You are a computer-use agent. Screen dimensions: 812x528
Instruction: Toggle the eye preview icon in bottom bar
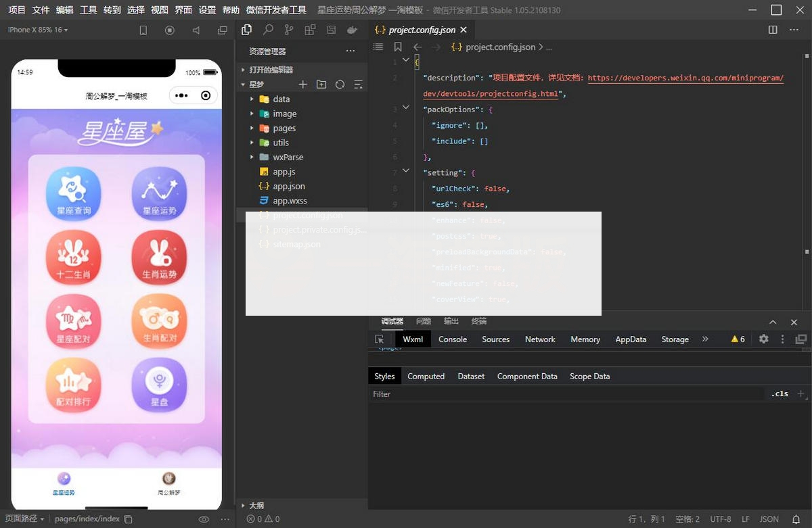pyautogui.click(x=204, y=519)
